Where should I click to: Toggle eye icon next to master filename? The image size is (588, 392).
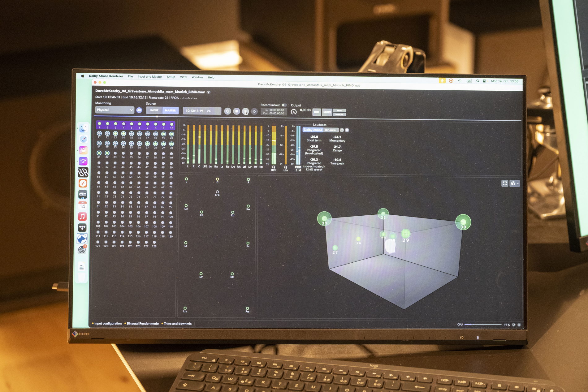(x=209, y=92)
